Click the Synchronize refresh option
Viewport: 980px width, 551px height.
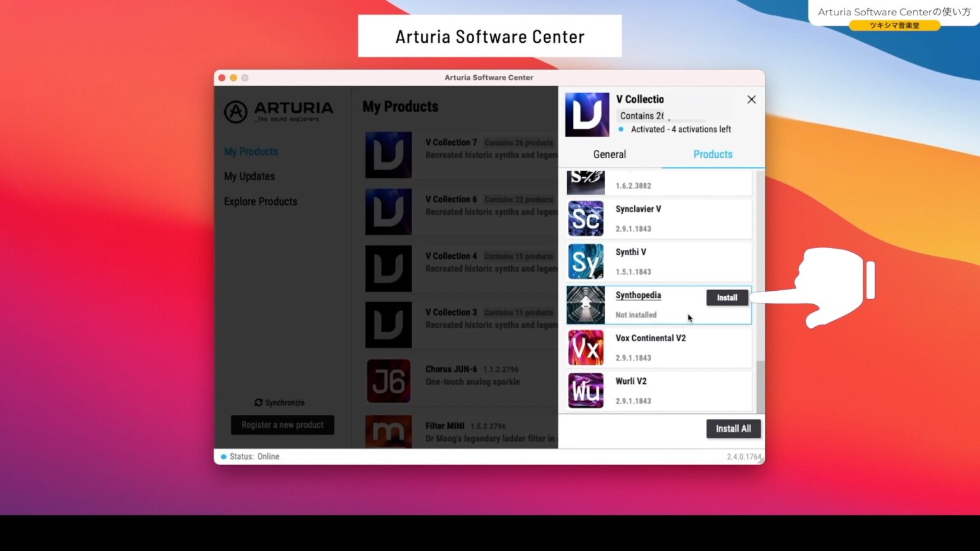(279, 402)
